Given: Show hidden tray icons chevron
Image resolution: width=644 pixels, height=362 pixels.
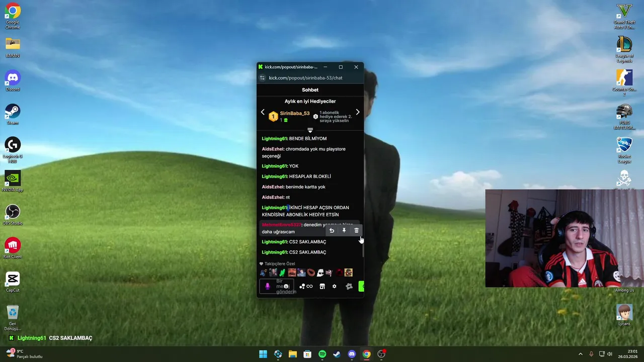Looking at the screenshot, I should [x=580, y=354].
